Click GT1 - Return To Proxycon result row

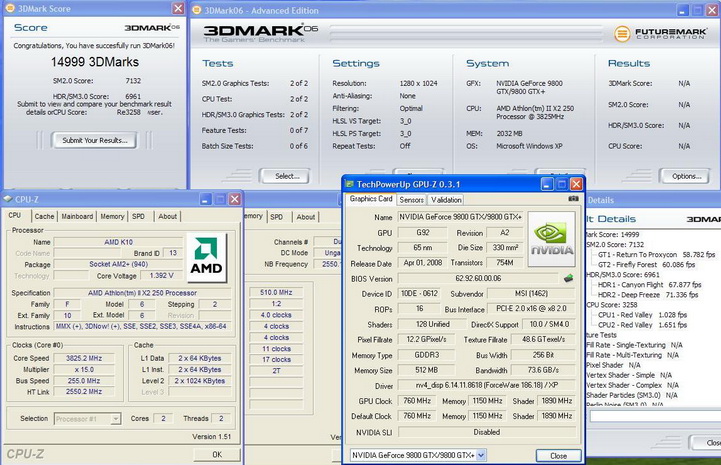[656, 254]
